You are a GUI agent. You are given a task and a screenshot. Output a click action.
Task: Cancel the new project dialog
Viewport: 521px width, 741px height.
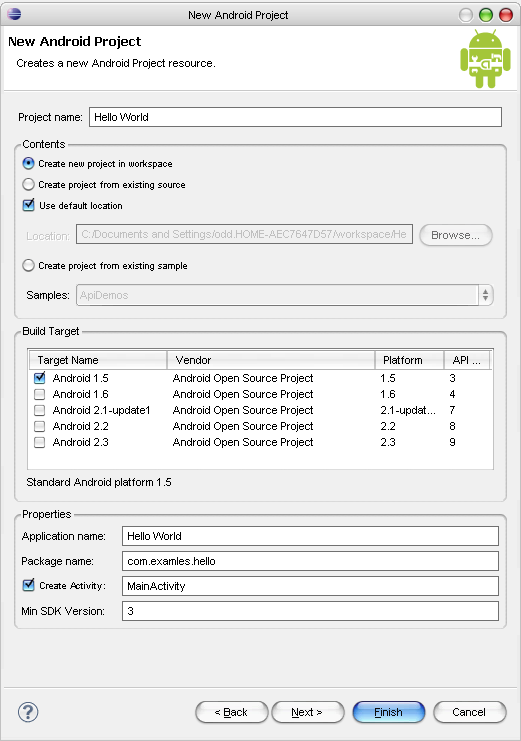[x=469, y=712]
